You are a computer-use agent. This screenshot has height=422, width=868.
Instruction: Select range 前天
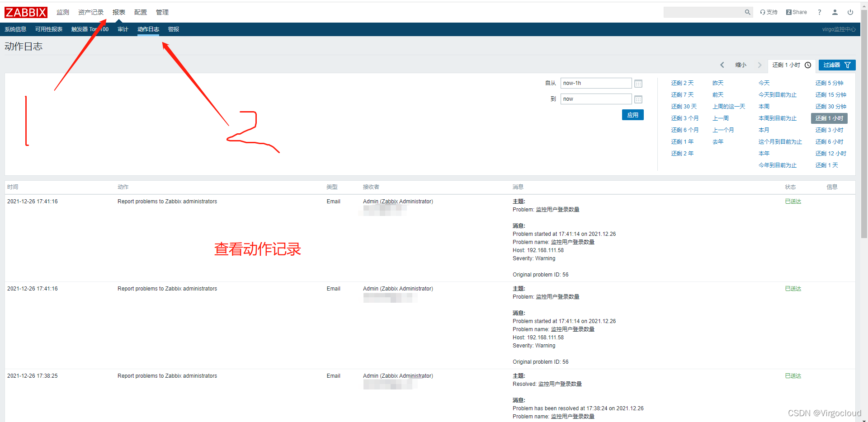click(718, 95)
